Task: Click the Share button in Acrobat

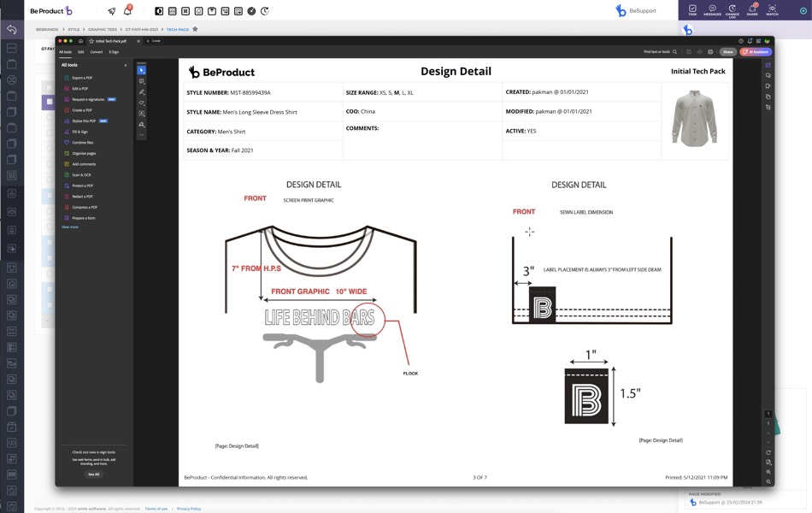Action: (x=728, y=52)
